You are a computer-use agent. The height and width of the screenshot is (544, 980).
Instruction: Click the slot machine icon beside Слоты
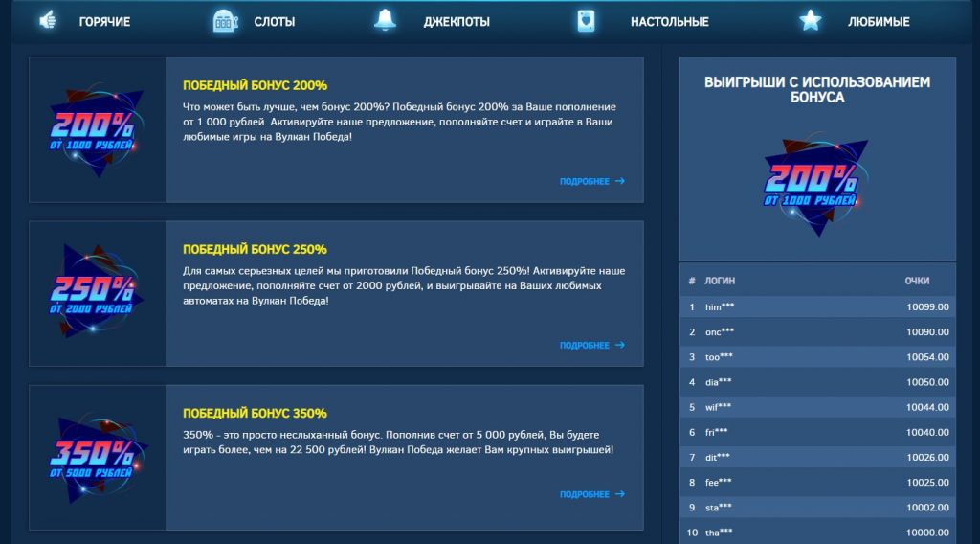pos(223,20)
